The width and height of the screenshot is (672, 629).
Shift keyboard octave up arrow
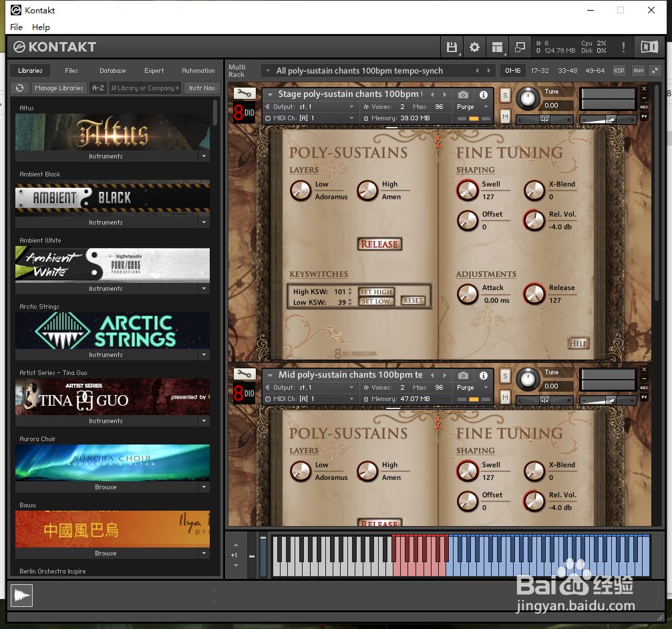pyautogui.click(x=236, y=545)
